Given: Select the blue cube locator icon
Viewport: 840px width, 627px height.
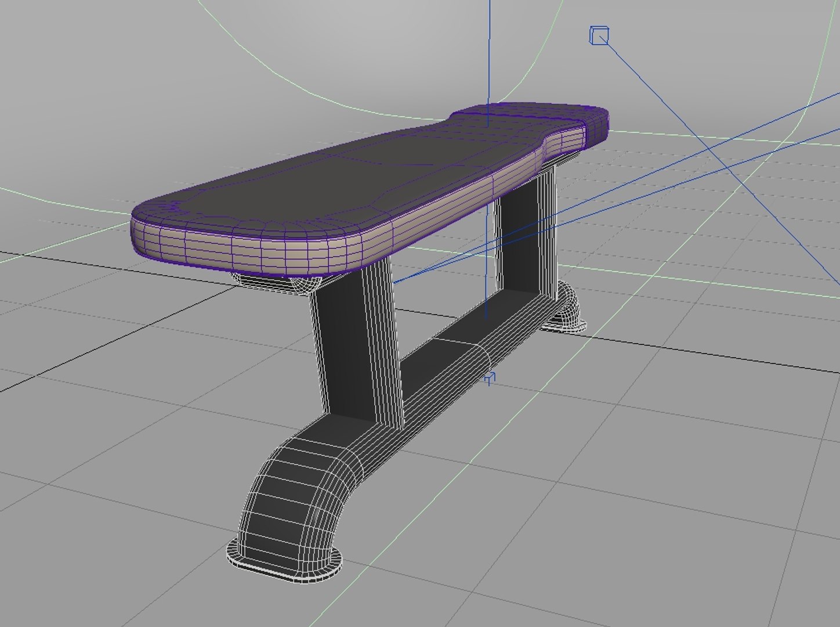Looking at the screenshot, I should (599, 35).
